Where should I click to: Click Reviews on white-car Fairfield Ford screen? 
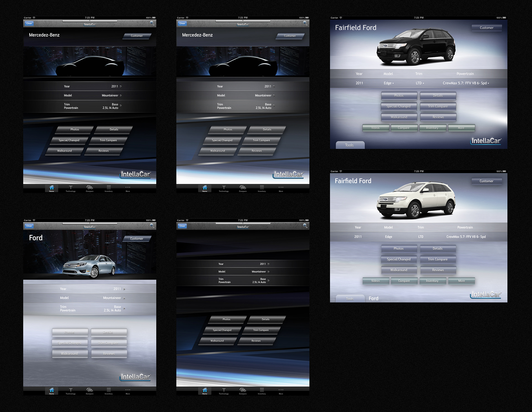(438, 270)
